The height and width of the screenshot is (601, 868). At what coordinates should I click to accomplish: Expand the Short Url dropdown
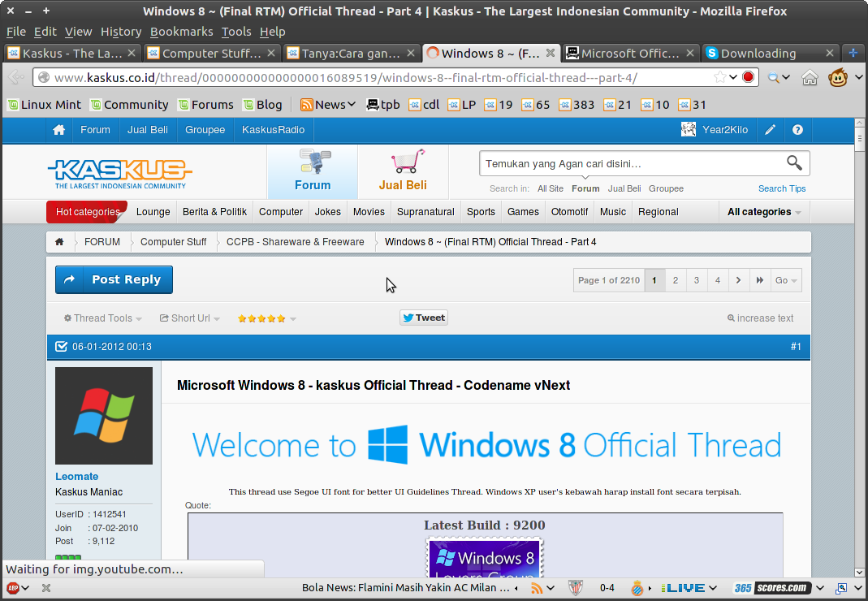pyautogui.click(x=190, y=318)
